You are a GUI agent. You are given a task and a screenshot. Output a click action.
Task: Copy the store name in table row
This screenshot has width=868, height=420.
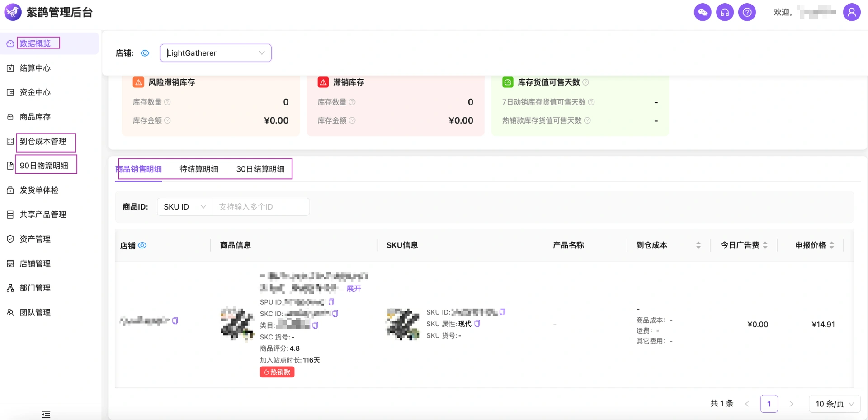[x=175, y=320]
